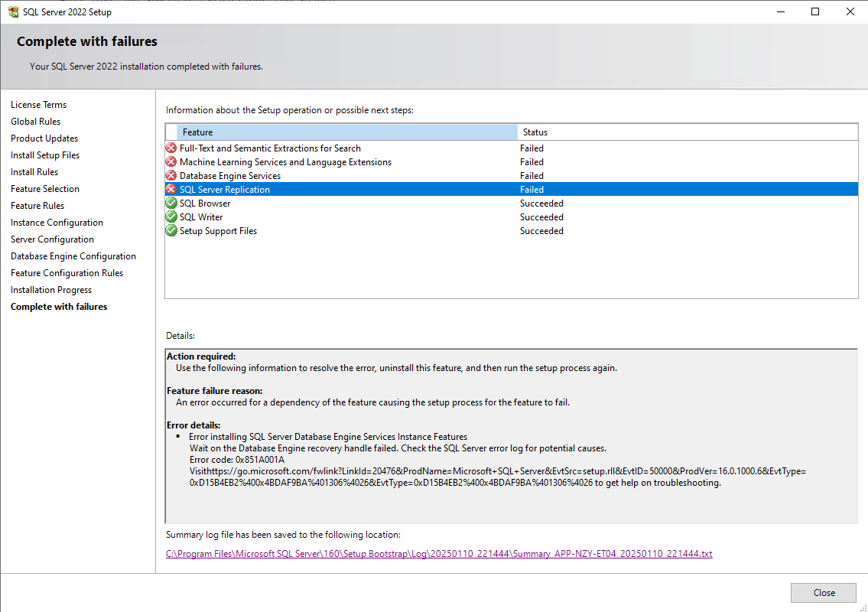
Task: Click the Instance Configuration step
Action: pos(57,223)
